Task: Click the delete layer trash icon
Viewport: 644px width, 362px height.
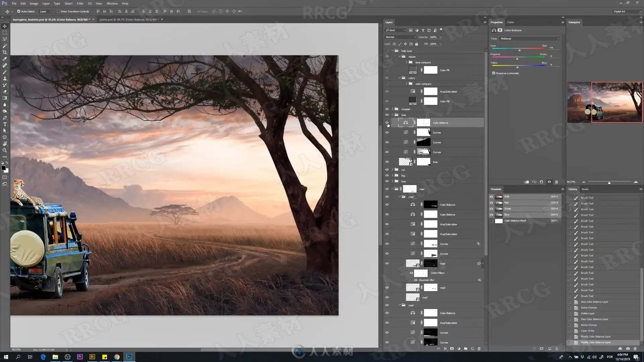Action: click(479, 349)
